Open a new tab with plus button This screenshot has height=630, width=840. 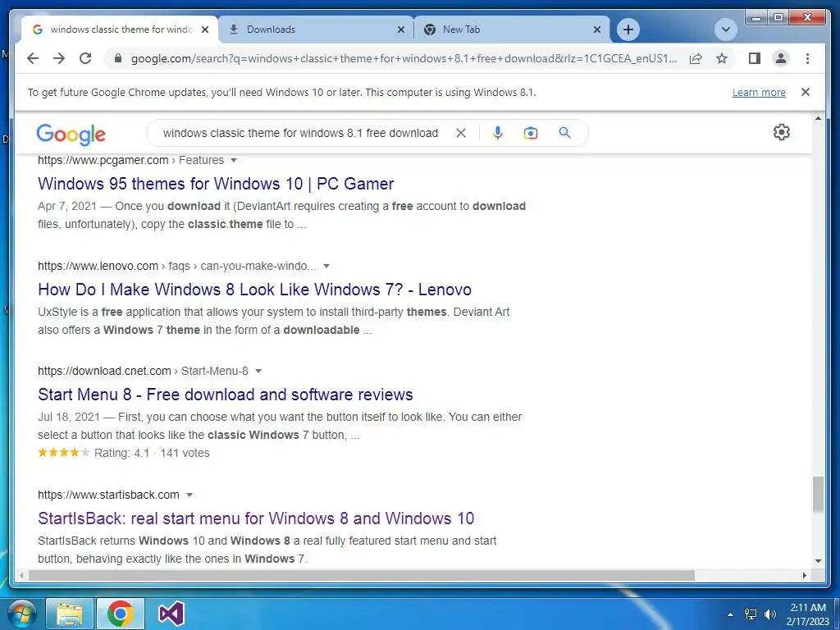pyautogui.click(x=628, y=30)
